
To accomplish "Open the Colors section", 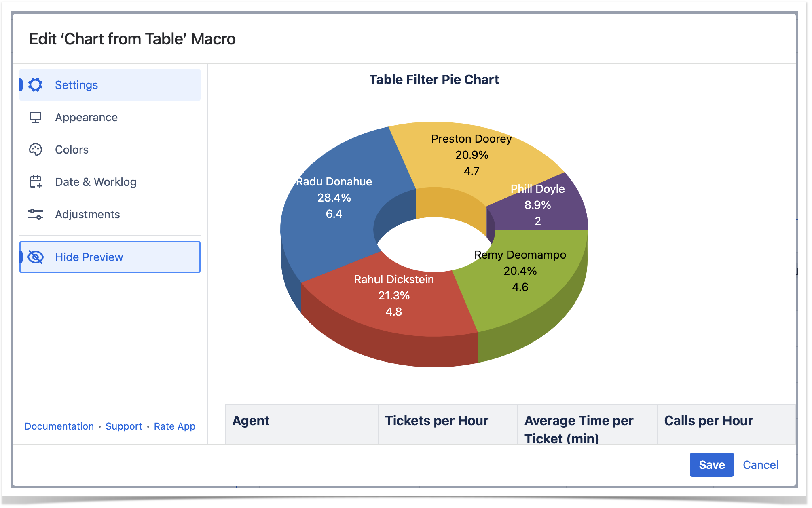I will click(72, 150).
